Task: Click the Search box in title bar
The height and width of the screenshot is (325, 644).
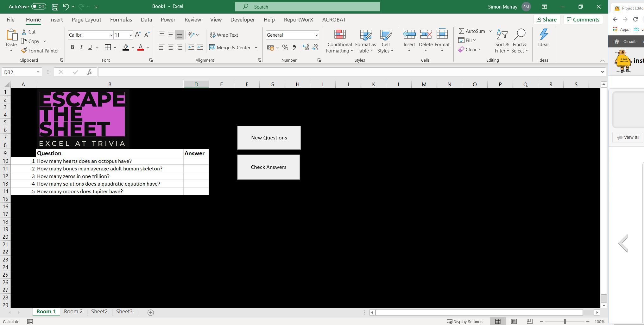Action: [308, 7]
